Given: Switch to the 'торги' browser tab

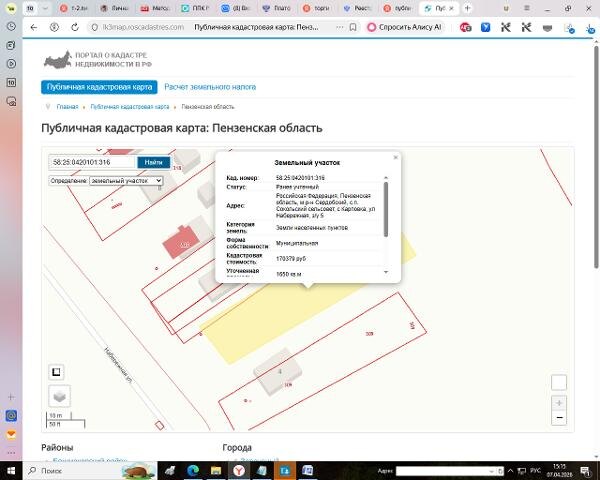Looking at the screenshot, I should (x=316, y=8).
